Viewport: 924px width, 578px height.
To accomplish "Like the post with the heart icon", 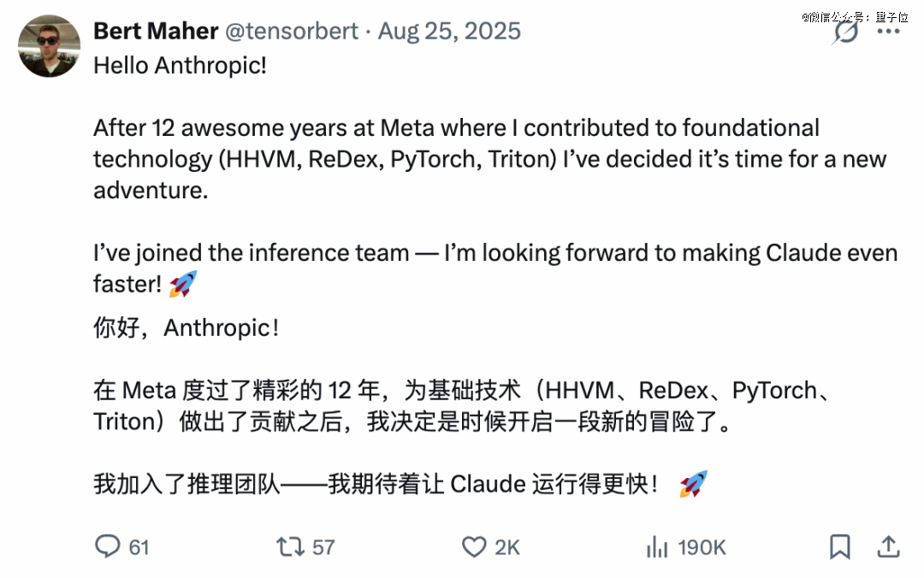I will 473,546.
